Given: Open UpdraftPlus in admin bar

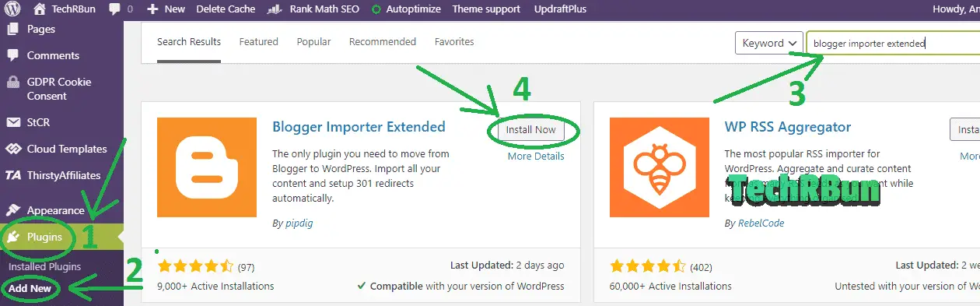Looking at the screenshot, I should (561, 9).
